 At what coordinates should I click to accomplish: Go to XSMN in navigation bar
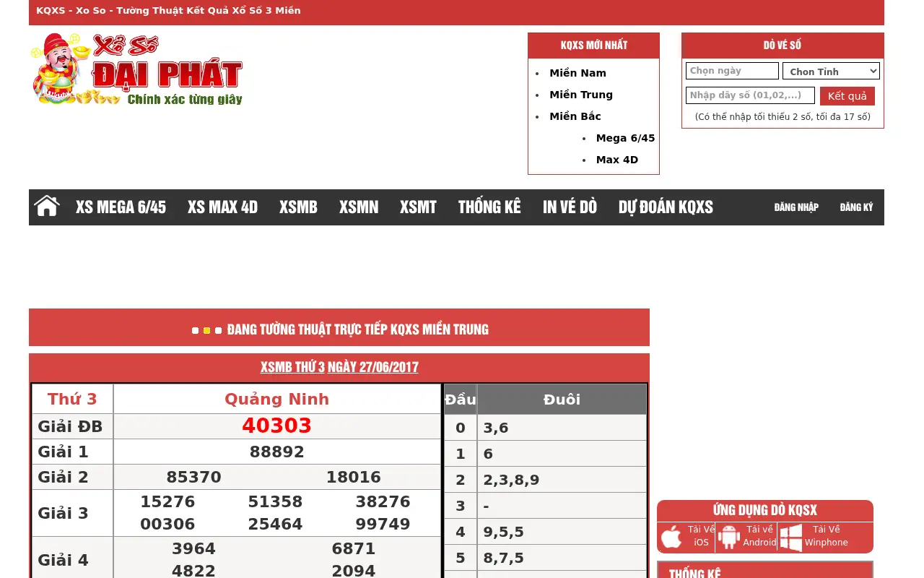coord(359,207)
